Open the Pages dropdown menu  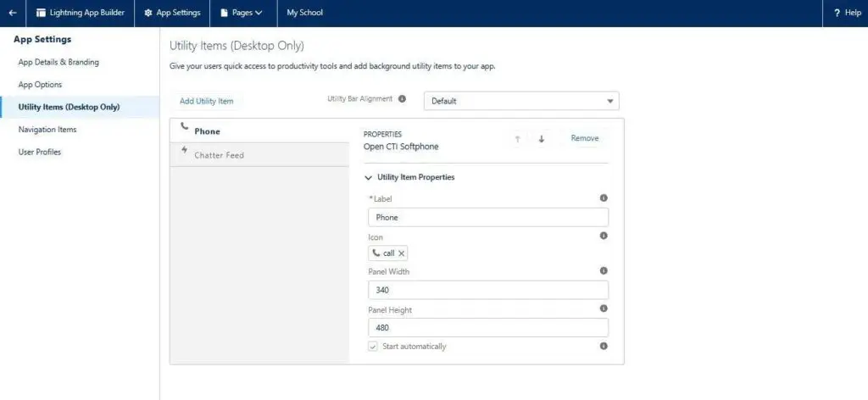pyautogui.click(x=242, y=13)
